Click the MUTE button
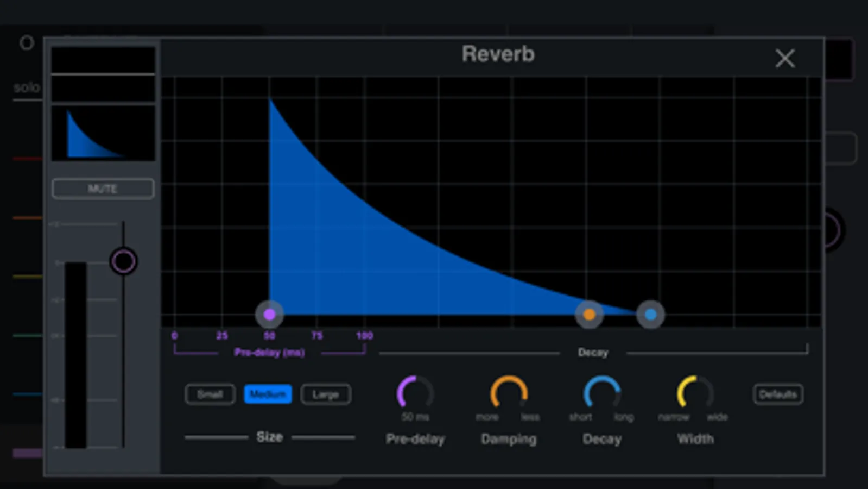 [103, 189]
